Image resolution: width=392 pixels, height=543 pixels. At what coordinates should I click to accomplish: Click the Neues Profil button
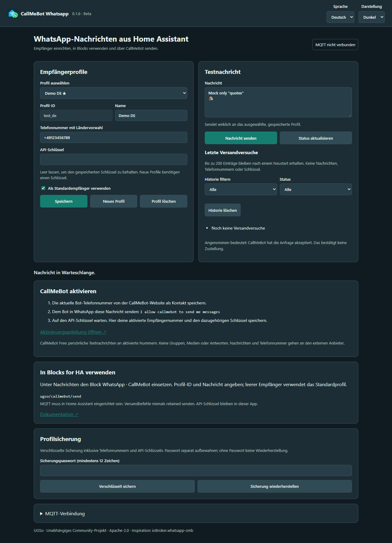(x=114, y=201)
